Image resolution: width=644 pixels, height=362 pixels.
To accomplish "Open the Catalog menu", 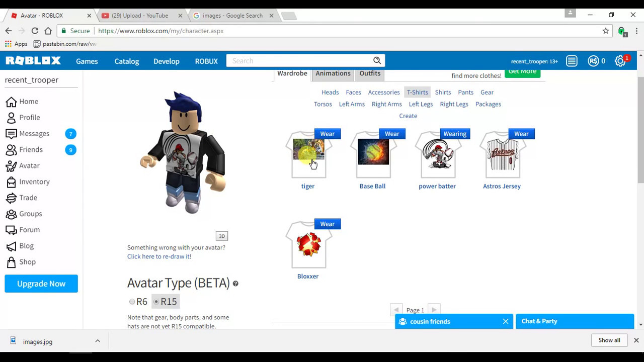I will (127, 61).
